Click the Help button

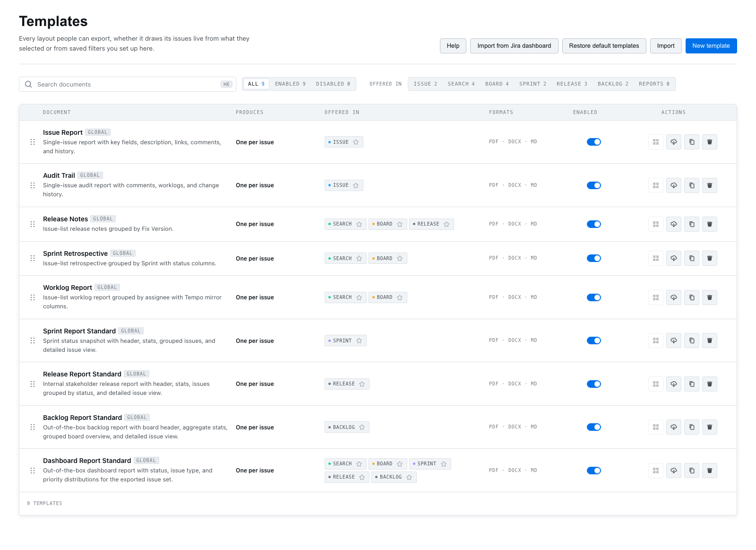click(453, 46)
